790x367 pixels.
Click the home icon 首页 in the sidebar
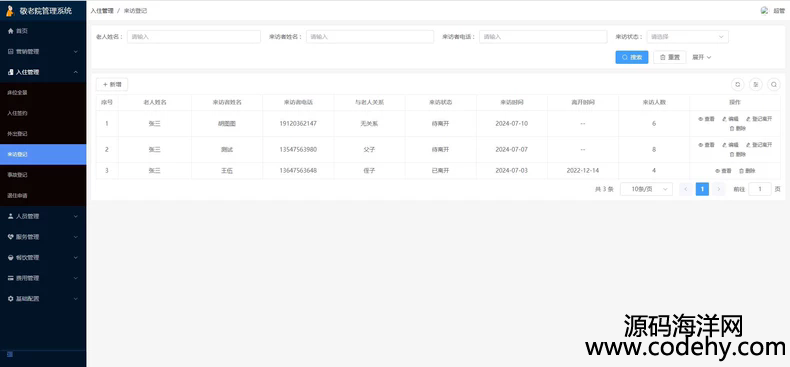pyautogui.click(x=18, y=31)
